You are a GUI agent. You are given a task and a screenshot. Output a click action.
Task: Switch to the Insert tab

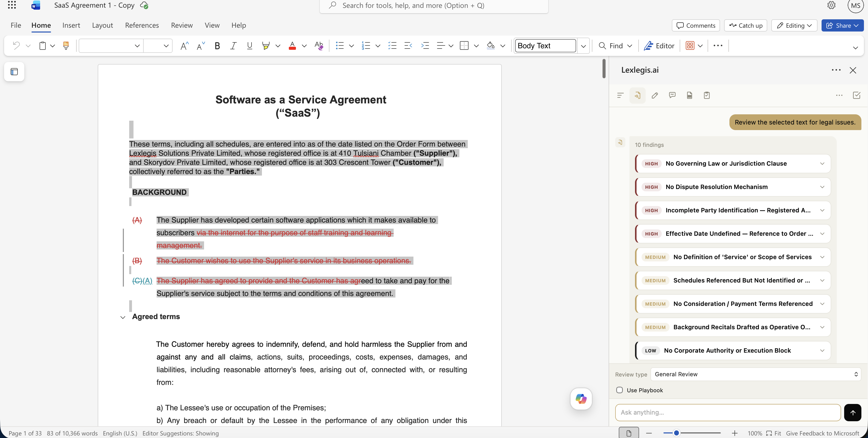71,25
